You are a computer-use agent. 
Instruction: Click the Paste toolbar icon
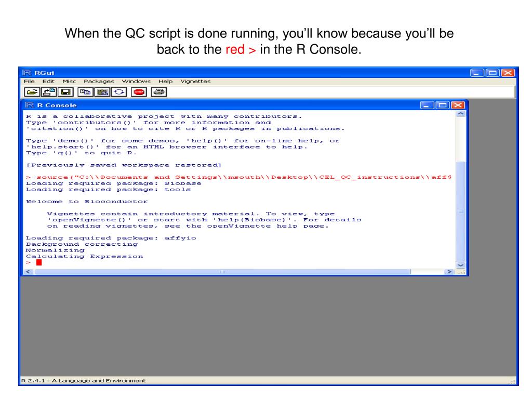(x=102, y=92)
